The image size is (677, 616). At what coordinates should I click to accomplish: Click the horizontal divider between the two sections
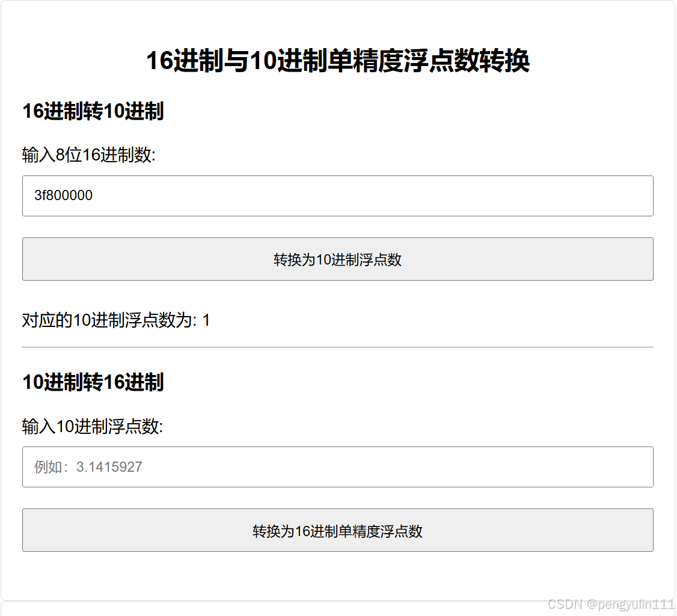click(337, 346)
